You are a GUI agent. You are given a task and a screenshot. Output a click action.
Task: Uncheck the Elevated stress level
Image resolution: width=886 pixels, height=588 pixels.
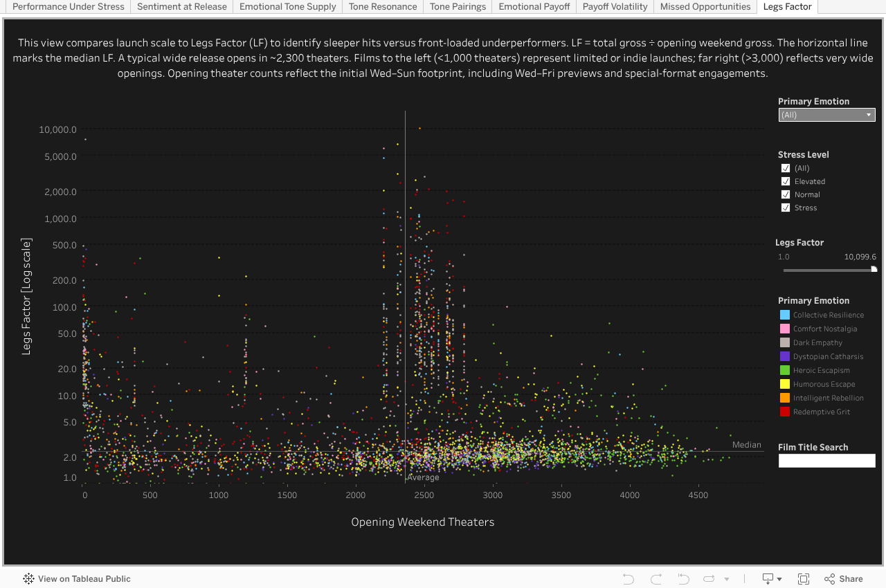click(x=786, y=181)
